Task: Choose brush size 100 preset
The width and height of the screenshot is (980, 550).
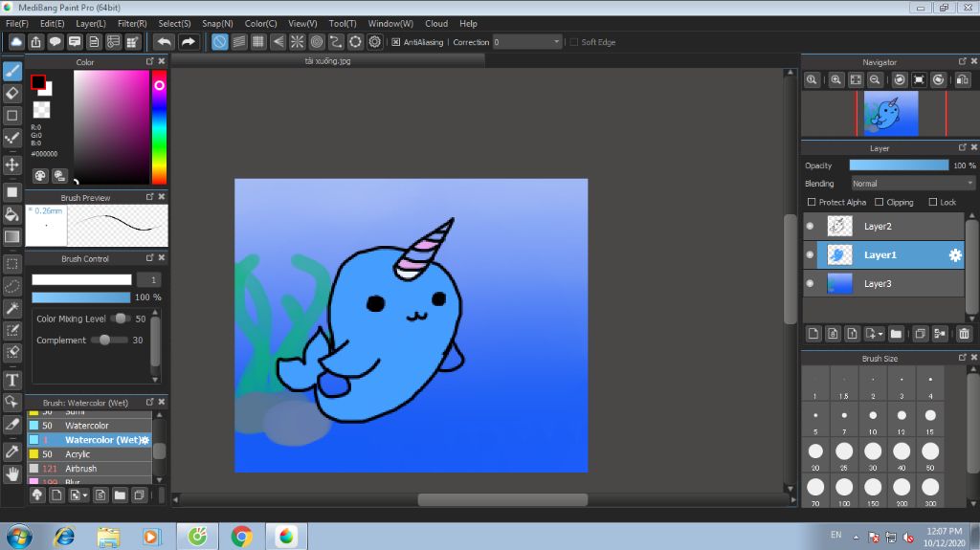Action: (x=844, y=490)
